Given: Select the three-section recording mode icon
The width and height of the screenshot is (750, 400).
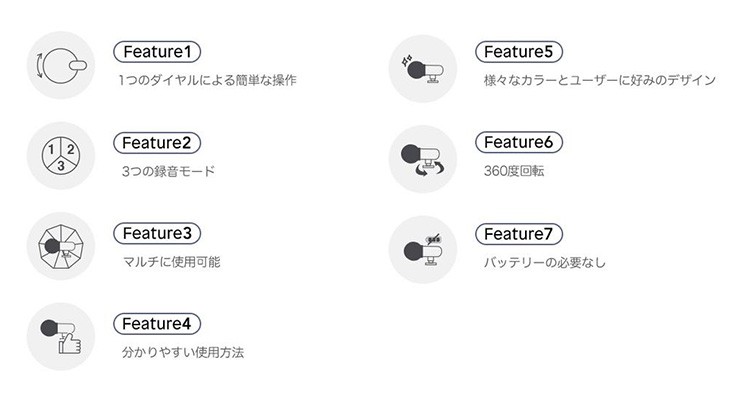Looking at the screenshot, I should (61, 156).
